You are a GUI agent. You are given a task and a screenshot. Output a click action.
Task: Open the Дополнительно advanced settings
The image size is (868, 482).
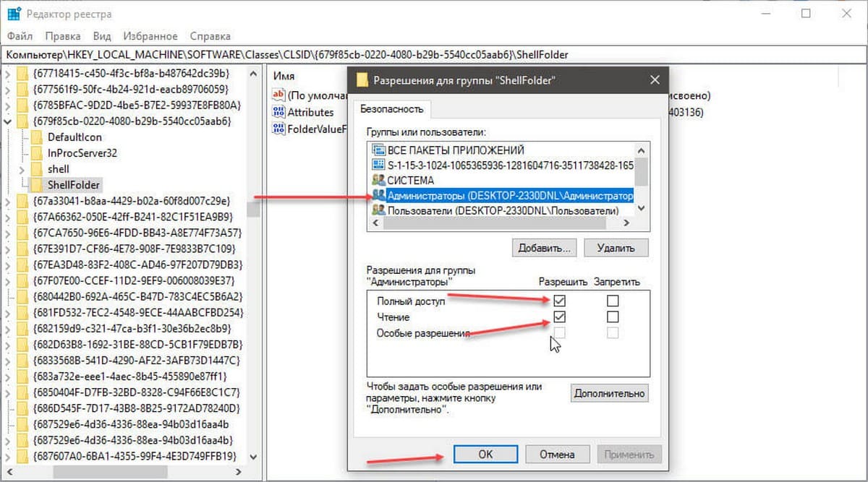point(609,394)
